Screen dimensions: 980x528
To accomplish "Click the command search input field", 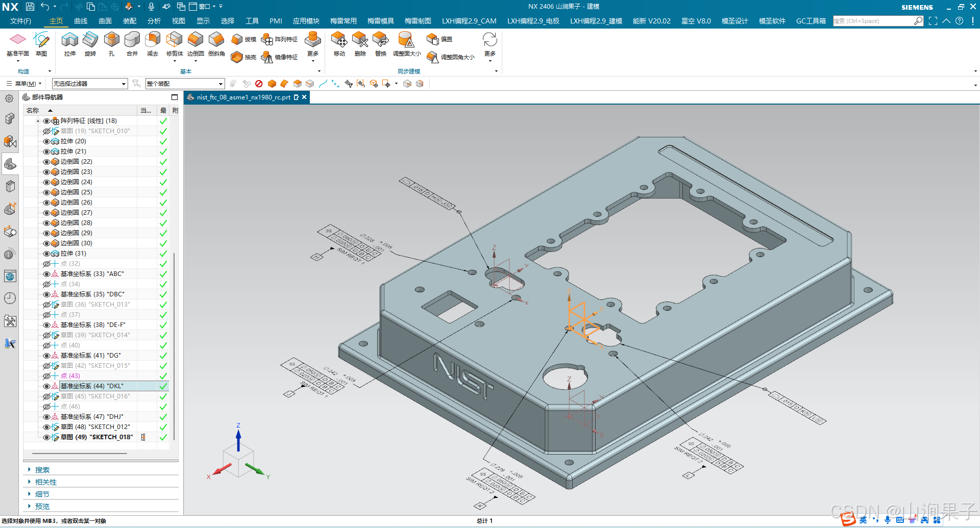I will point(873,21).
